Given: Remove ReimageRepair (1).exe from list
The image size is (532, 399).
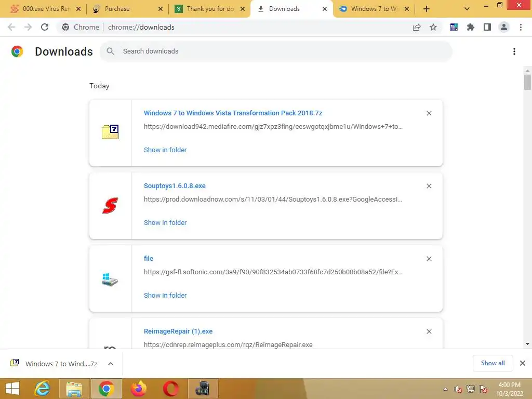Looking at the screenshot, I should (429, 331).
